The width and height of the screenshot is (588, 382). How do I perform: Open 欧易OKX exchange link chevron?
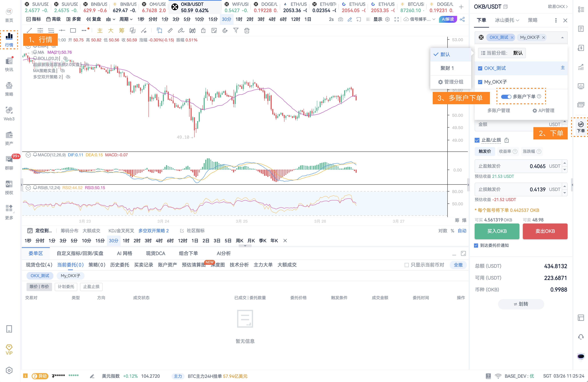(x=558, y=7)
